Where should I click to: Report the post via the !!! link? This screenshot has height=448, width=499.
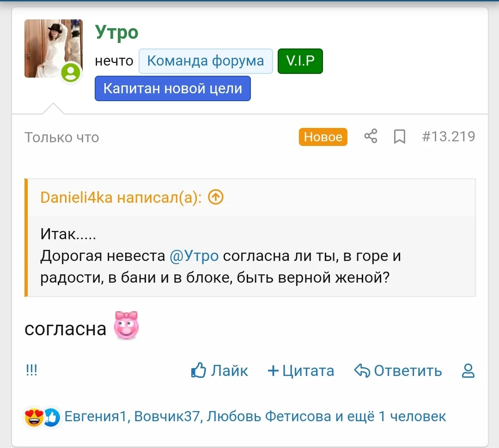[31, 370]
